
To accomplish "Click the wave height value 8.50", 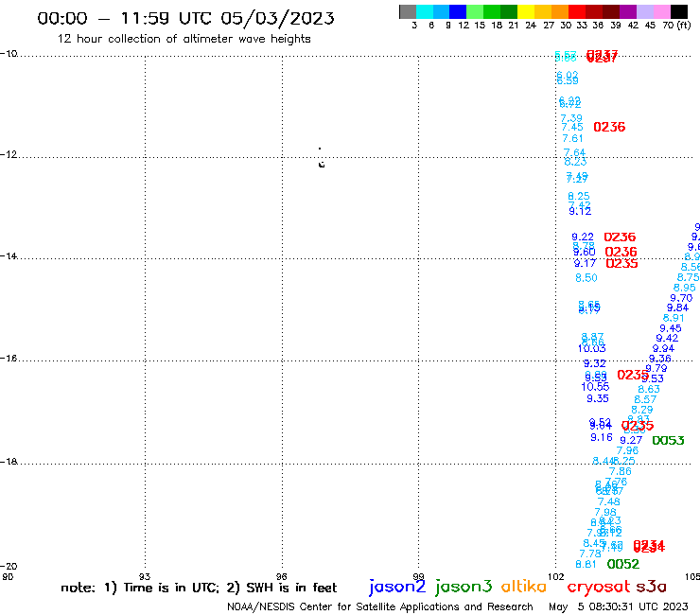I will click(x=586, y=278).
